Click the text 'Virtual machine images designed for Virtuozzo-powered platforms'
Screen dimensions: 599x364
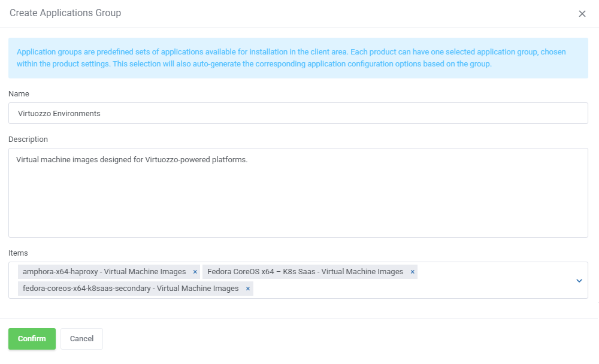coord(132,160)
